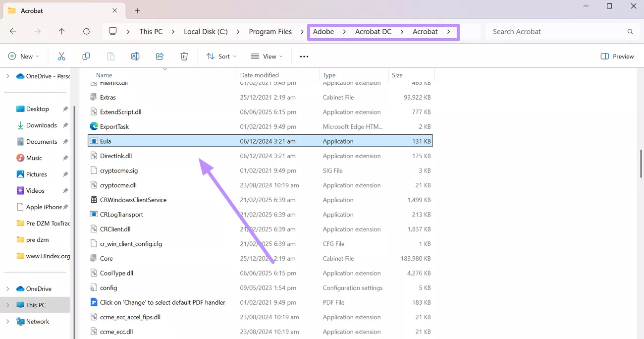Click the Delete trash icon
Screen dimensions: 644x339
[184, 56]
